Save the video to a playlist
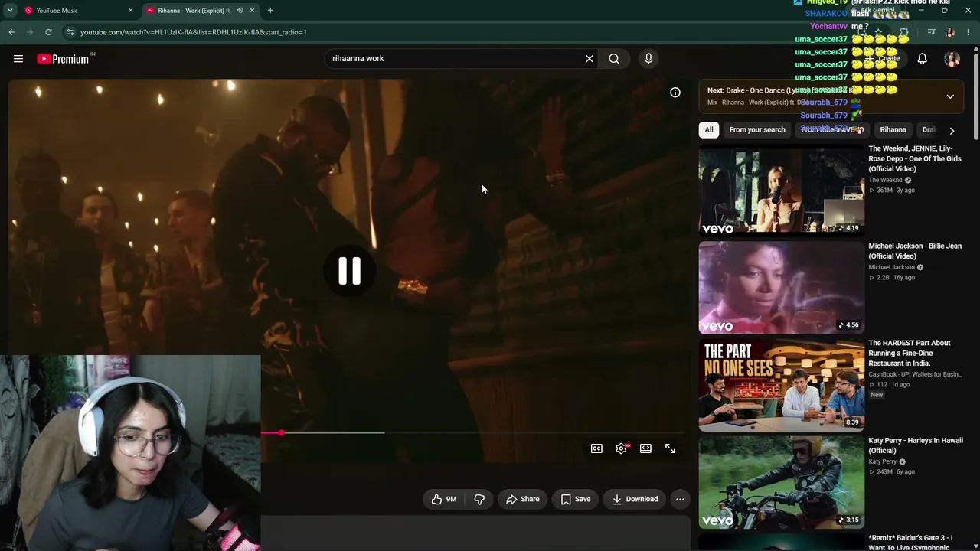The width and height of the screenshot is (980, 551). 576,500
